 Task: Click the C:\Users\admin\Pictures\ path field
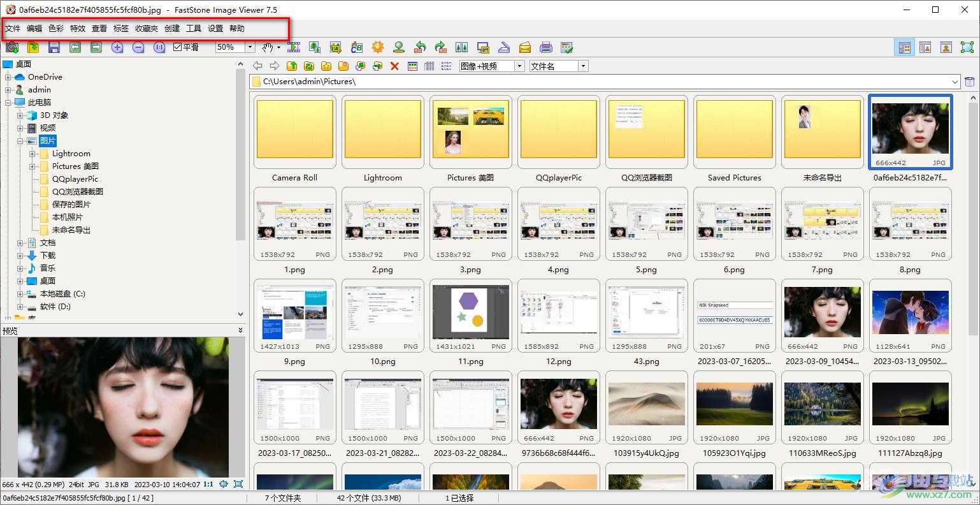pyautogui.click(x=605, y=82)
